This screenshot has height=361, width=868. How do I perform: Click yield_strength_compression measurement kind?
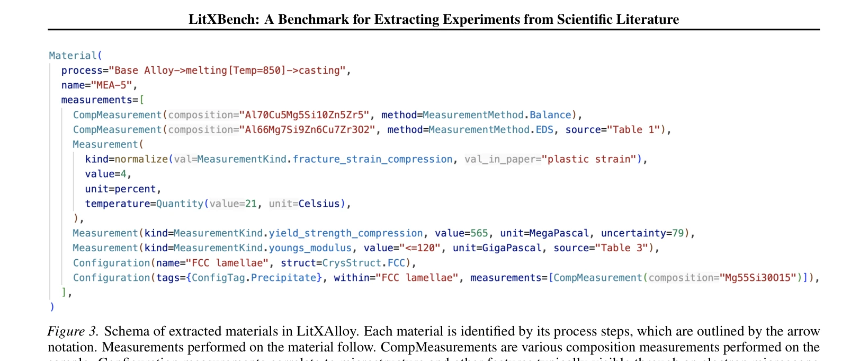(x=346, y=234)
